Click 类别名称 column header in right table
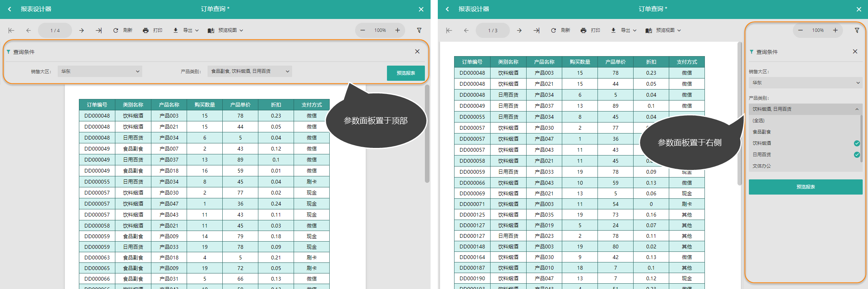The image size is (868, 289). [508, 62]
